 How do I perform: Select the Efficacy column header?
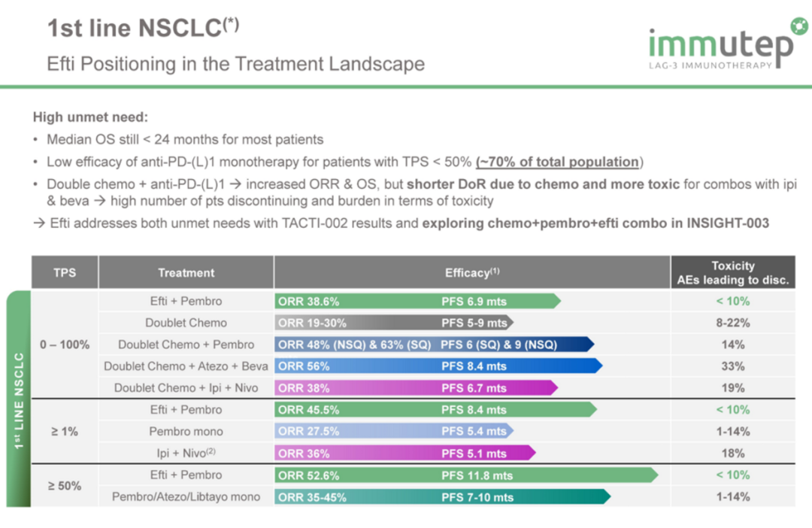pos(472,272)
